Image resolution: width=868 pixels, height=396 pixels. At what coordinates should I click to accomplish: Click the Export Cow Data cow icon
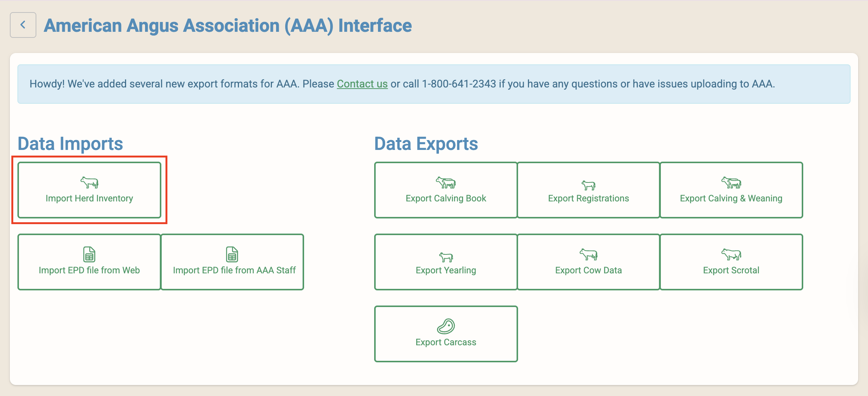tap(589, 254)
